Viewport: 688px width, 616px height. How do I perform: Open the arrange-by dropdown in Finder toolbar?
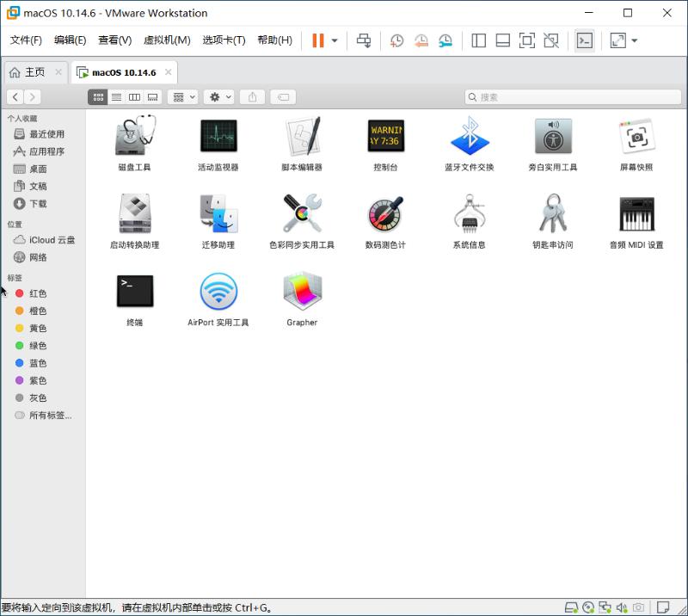(x=181, y=96)
